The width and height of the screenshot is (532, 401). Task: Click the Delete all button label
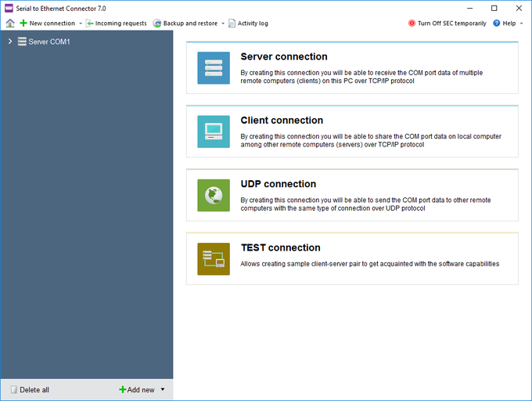34,390
